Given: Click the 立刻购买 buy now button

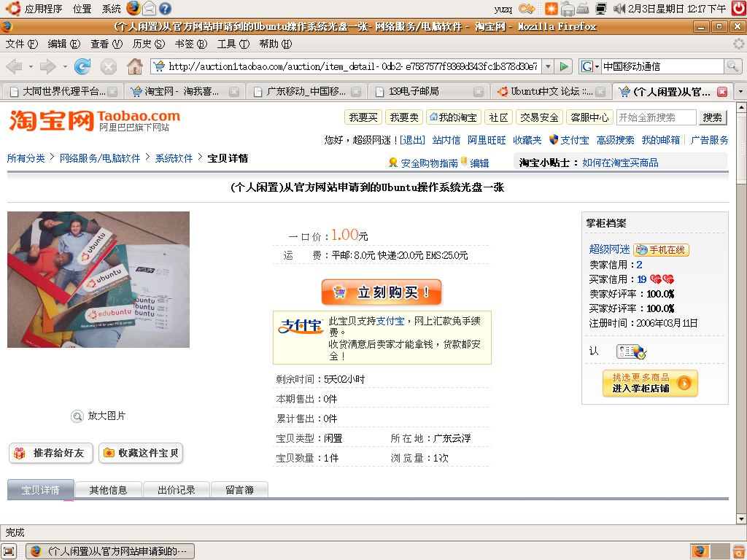Looking at the screenshot, I should pos(382,292).
